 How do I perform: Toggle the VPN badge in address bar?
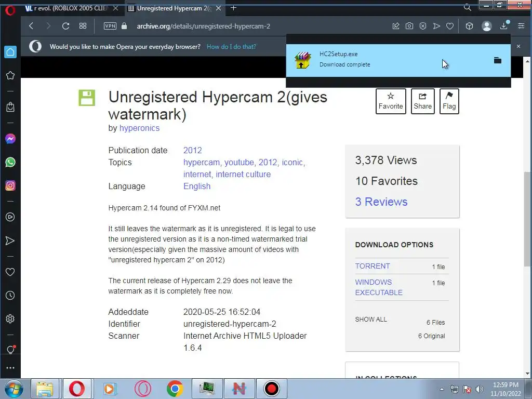[110, 26]
